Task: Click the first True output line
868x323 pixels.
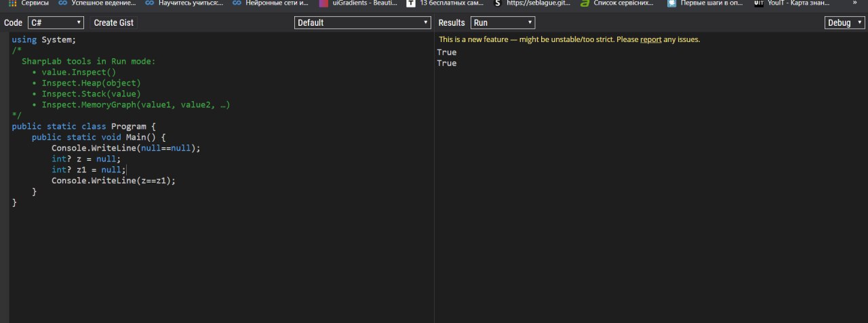Action: [447, 52]
